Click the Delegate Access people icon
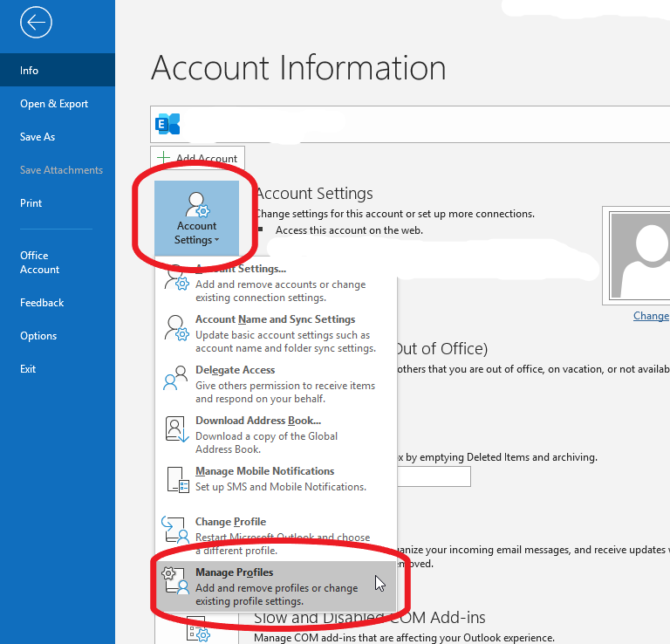Screen dimensions: 670x644 tap(177, 379)
